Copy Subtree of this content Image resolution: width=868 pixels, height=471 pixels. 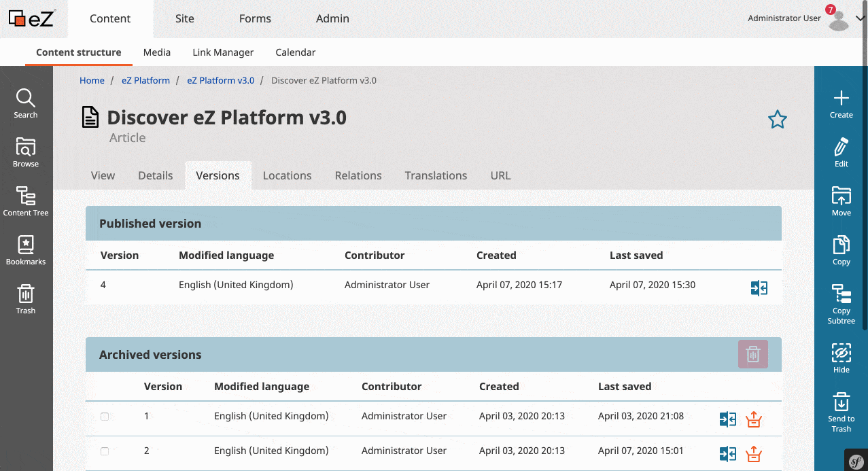pos(841,304)
